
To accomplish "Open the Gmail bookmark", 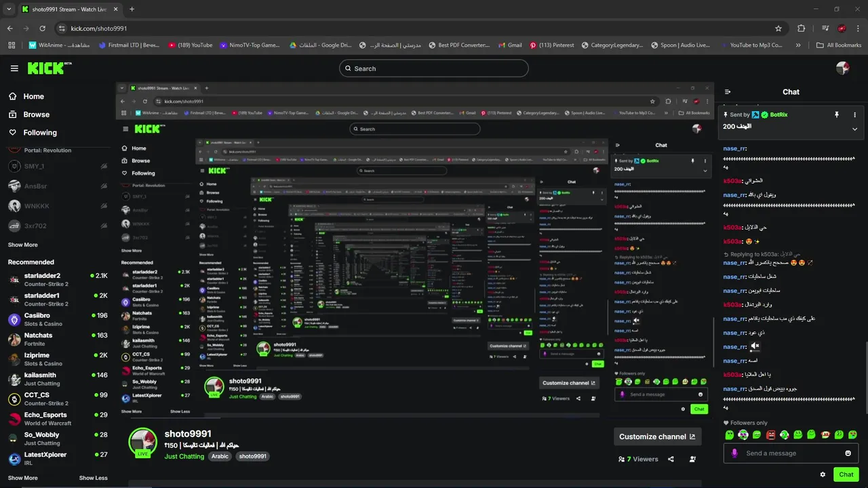I will 509,45.
